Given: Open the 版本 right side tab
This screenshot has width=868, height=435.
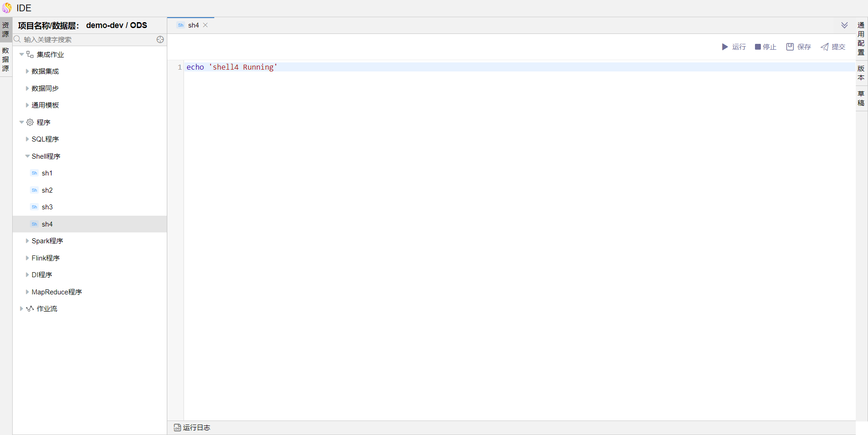Looking at the screenshot, I should [861, 73].
